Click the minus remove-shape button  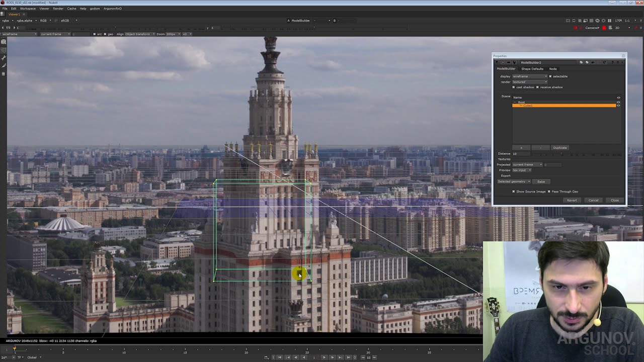(x=540, y=148)
